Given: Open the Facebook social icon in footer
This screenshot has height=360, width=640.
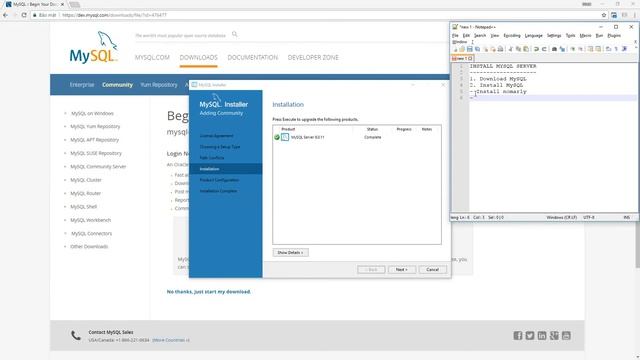Looking at the screenshot, I should coord(518,336).
